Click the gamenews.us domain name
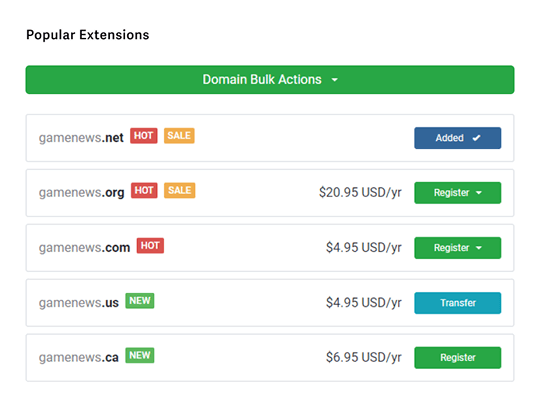540x408 pixels. tap(79, 303)
